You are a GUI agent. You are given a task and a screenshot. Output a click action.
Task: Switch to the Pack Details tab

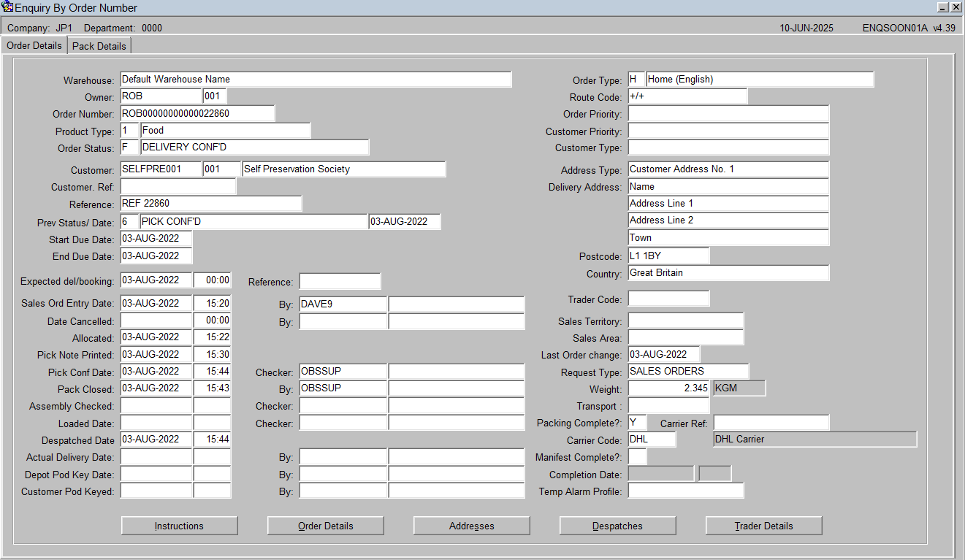pyautogui.click(x=99, y=46)
